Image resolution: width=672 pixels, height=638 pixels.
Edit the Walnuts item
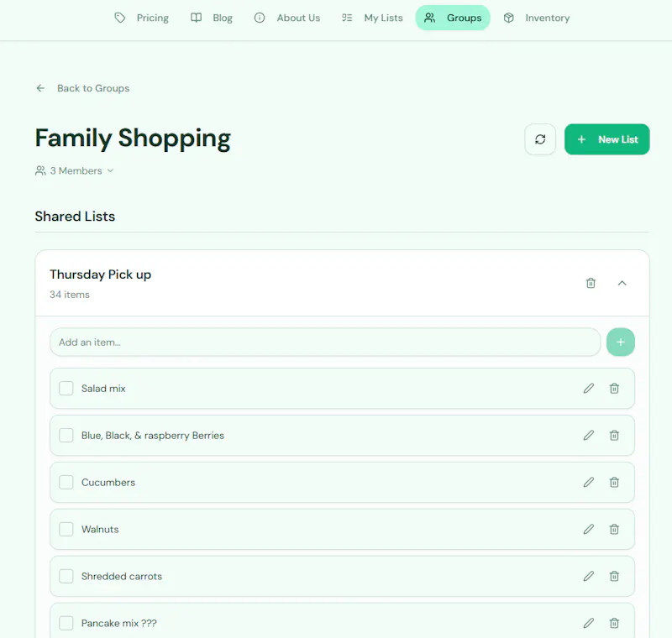click(589, 529)
